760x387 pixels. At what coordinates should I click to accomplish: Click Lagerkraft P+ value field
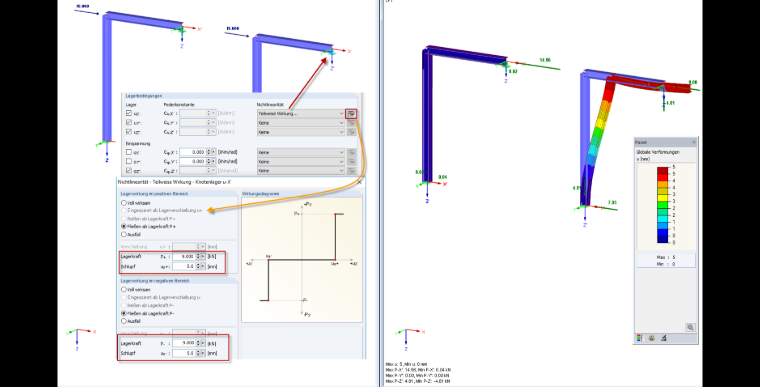184,256
